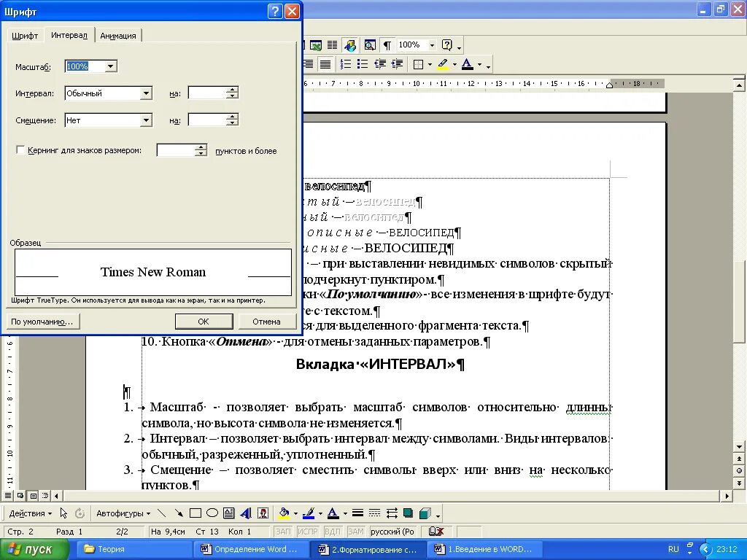Toggle ИСПР track changes in status bar
Image resolution: width=747 pixels, height=560 pixels.
(x=307, y=532)
